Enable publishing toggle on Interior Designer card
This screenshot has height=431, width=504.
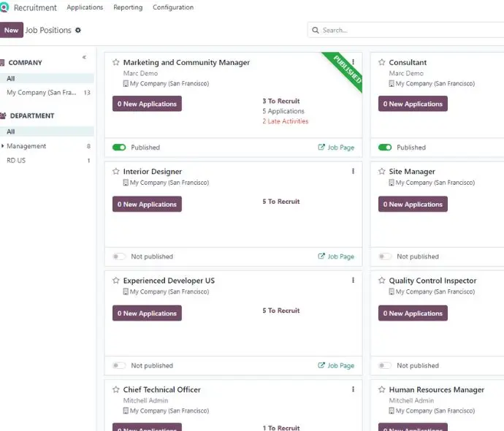(x=119, y=256)
